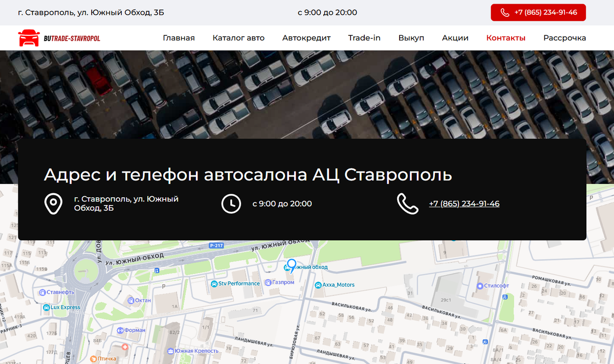The image size is (614, 364).
Task: Click the red call button with phone number
Action: [x=538, y=12]
